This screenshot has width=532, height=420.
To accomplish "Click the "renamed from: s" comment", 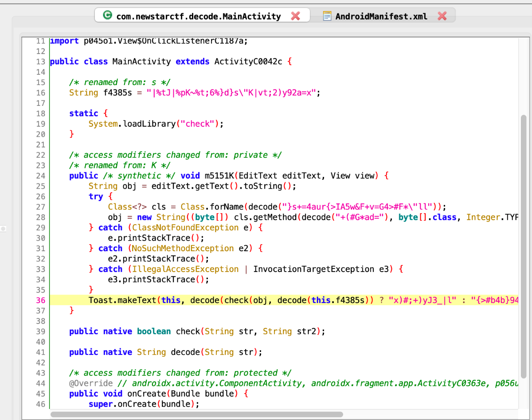I will click(x=120, y=82).
